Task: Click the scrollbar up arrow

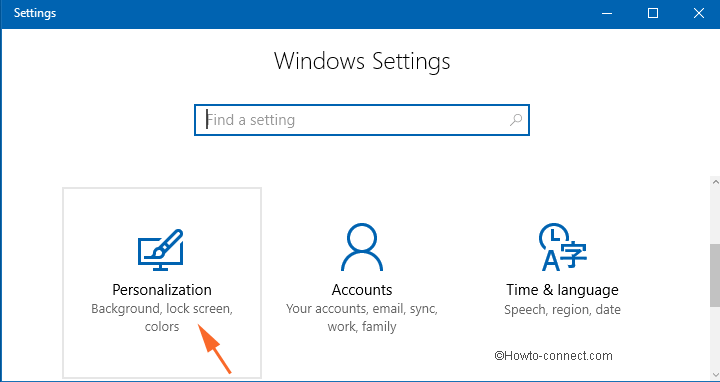Action: pyautogui.click(x=715, y=182)
